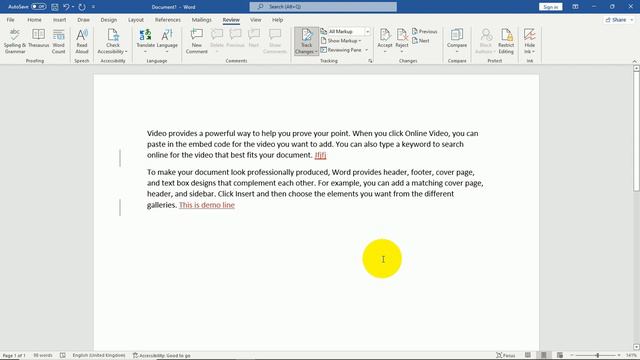Click the tracked insertion 'jfijfj' text
Image resolution: width=640 pixels, height=360 pixels.
[320, 155]
